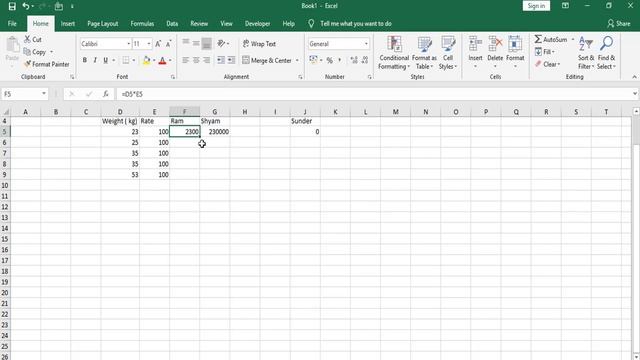Screen dimensions: 640x360
Task: Switch to the Formulas tab
Action: [x=142, y=24]
